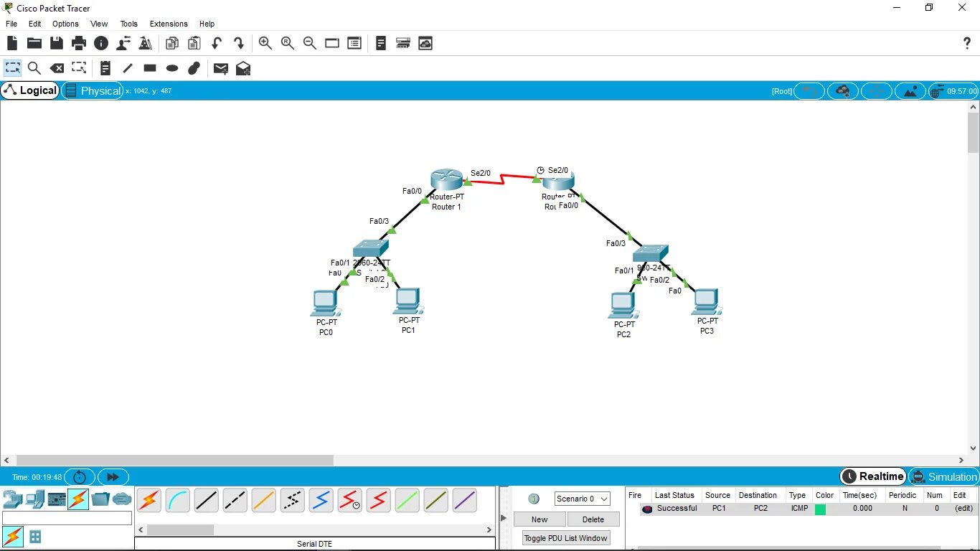Activate the Resize Shape tool

pos(79,68)
